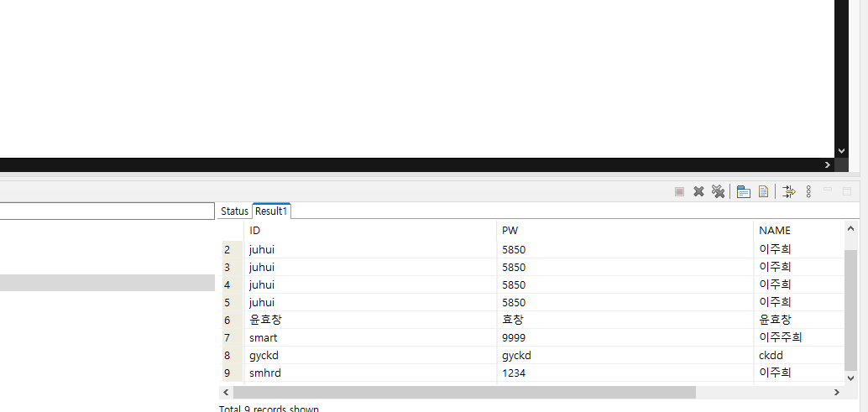
Task: Select row number 4 header
Action: pos(232,284)
